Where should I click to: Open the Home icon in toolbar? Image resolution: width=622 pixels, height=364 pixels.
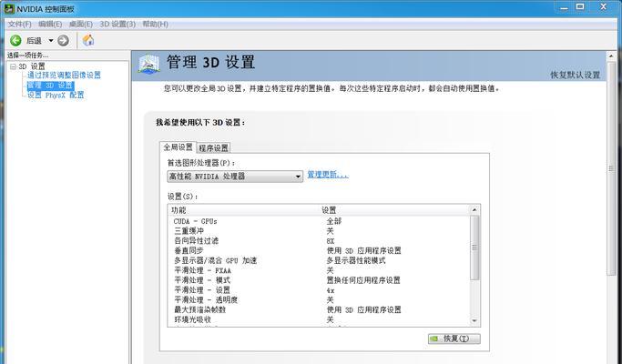pyautogui.click(x=88, y=40)
